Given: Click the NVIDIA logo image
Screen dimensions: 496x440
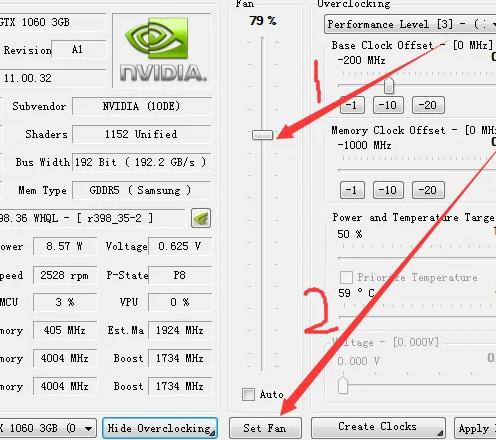Looking at the screenshot, I should coord(162,51).
